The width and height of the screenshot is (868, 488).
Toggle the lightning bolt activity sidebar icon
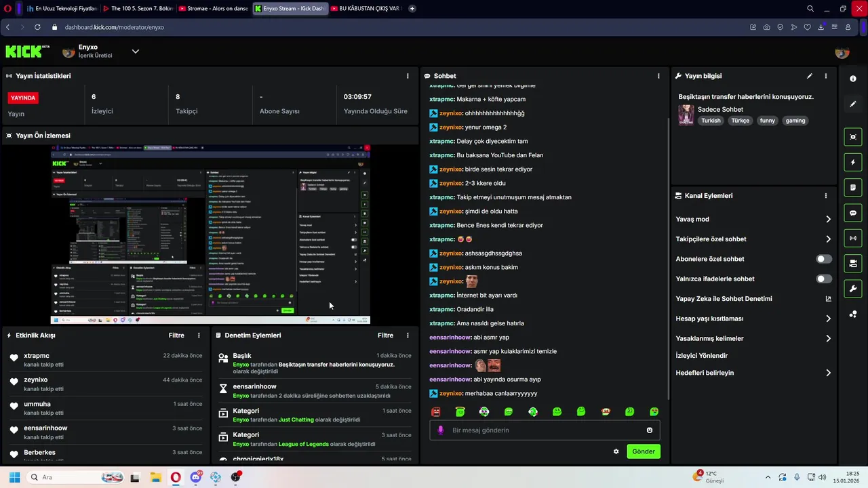tap(853, 163)
